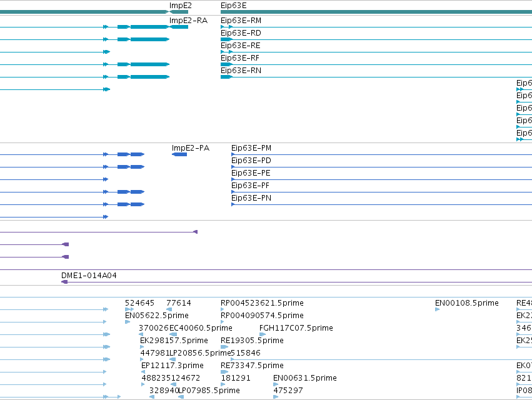Click the purple arrowhead glyph under DME1-014A04
Viewport: 532px width, 400px height.
[64, 282]
